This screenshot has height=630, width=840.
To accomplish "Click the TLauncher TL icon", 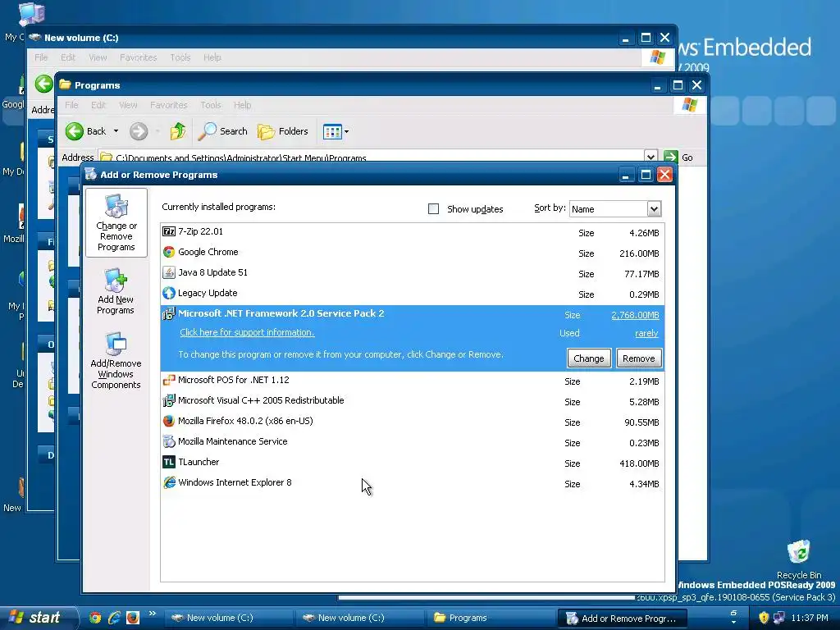I will tap(169, 462).
